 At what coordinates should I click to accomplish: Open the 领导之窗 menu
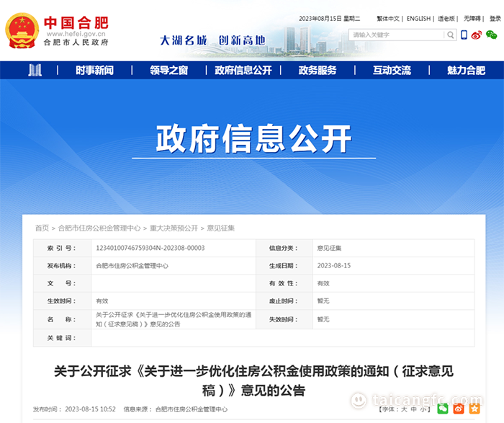tap(168, 70)
